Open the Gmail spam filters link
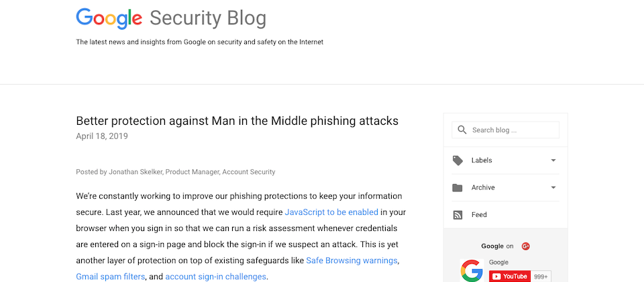Image resolution: width=644 pixels, height=282 pixels. 111,277
